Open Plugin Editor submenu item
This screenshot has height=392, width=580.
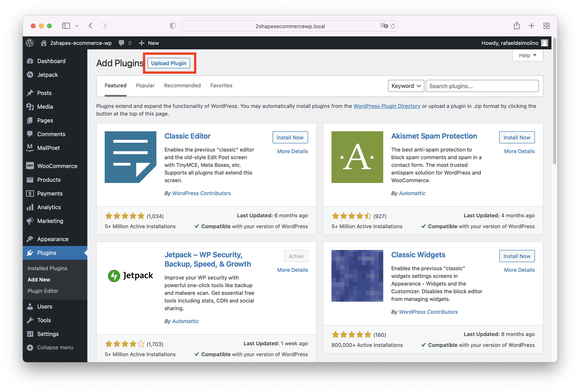(43, 291)
